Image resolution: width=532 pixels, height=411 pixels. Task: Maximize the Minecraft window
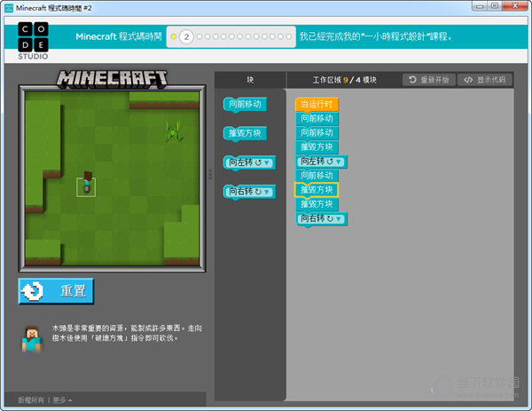point(495,6)
